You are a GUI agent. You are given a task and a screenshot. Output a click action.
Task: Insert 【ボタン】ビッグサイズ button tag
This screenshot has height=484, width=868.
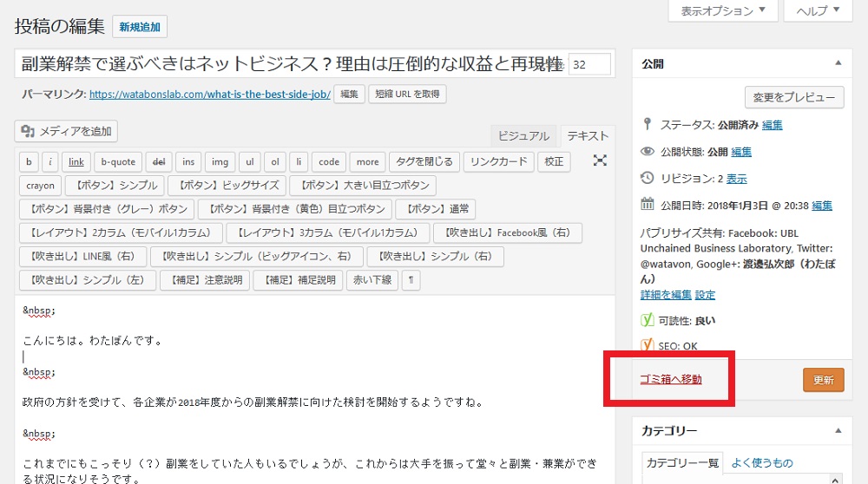(227, 186)
